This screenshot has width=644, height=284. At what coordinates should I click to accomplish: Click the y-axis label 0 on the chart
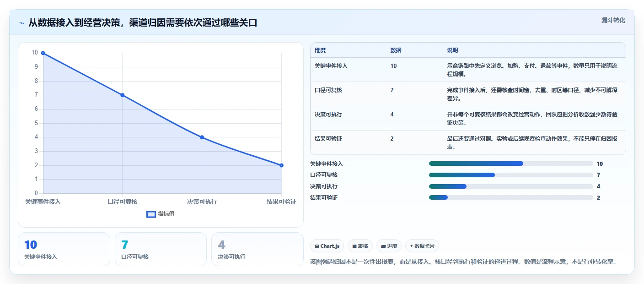click(37, 193)
